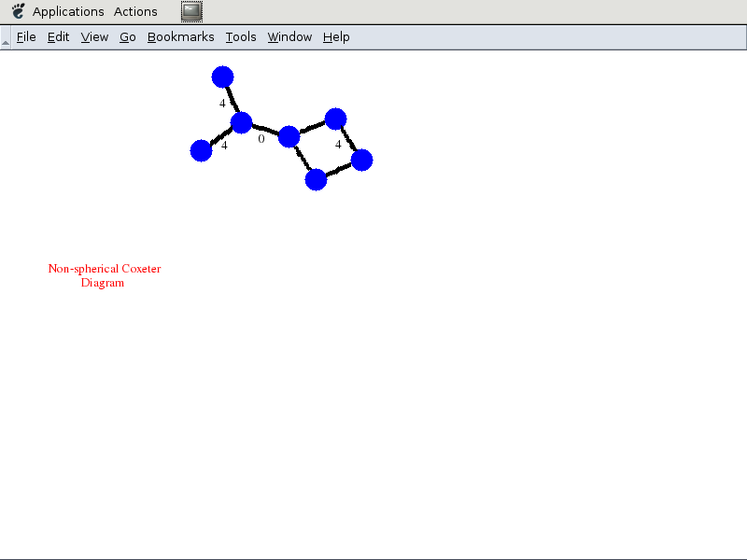747x560 pixels.
Task: Select the topmost blue node of the diagram
Action: (x=222, y=77)
